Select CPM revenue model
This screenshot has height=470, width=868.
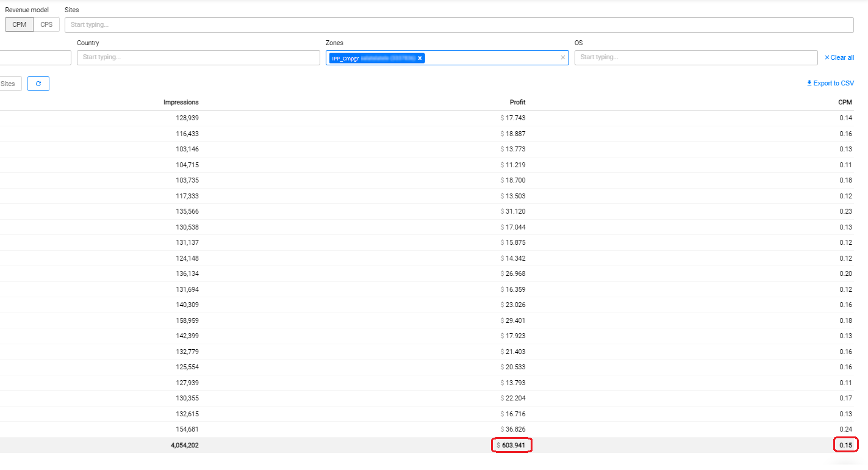19,24
